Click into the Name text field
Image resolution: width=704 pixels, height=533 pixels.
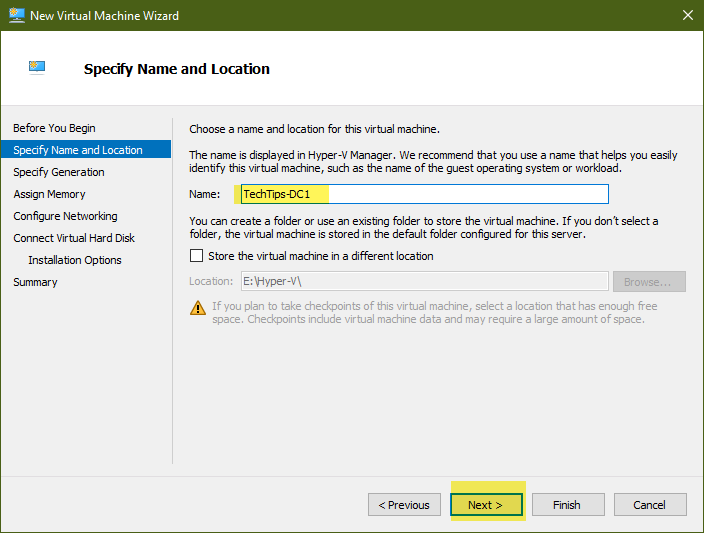click(425, 194)
